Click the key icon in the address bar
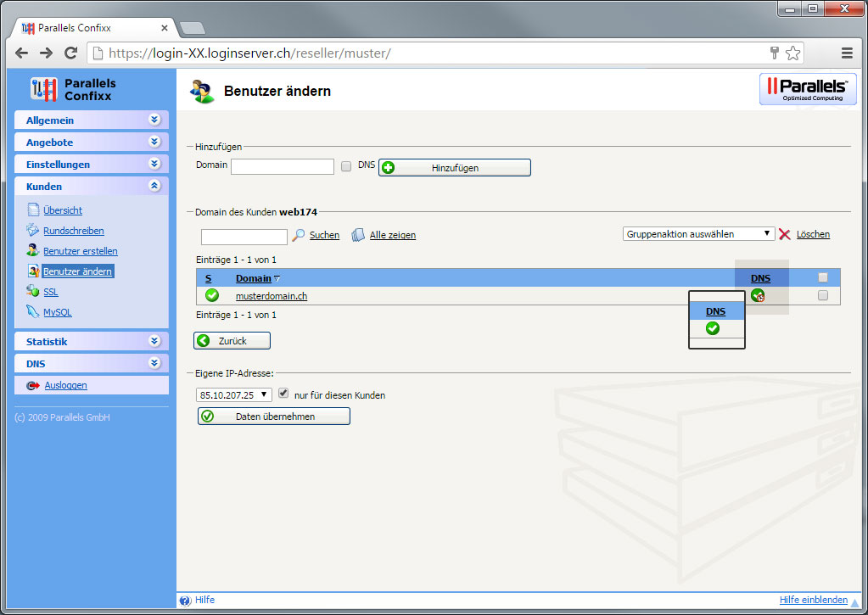The height and width of the screenshot is (615, 868). coord(775,53)
